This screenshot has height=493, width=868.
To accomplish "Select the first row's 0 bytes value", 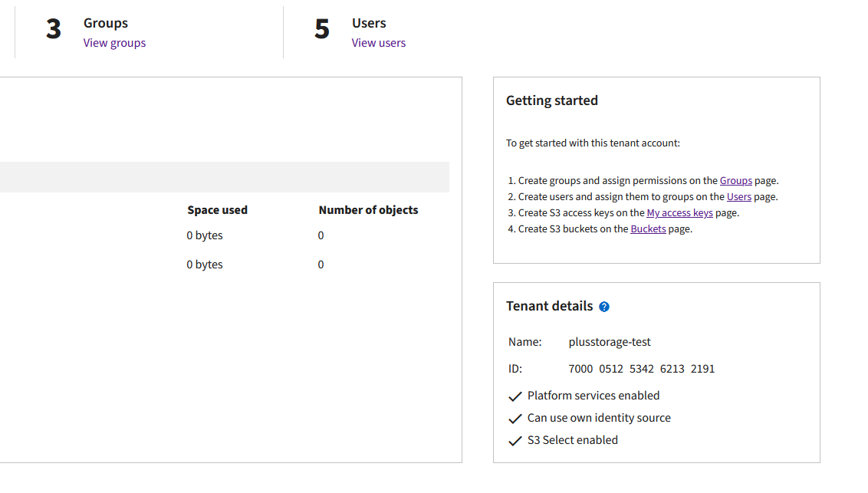I will 204,235.
